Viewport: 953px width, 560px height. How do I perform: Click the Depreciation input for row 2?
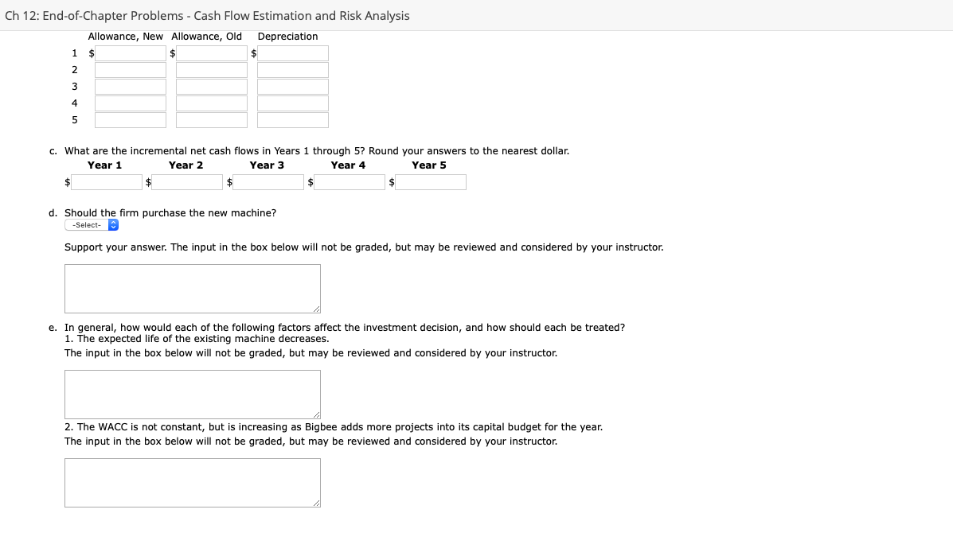click(x=292, y=70)
